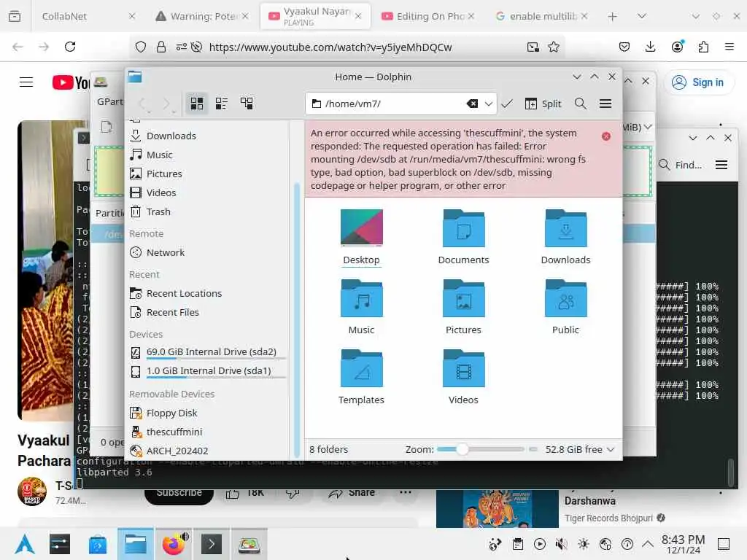Image resolution: width=747 pixels, height=560 pixels.
Task: Switch to Editing On Phone tab
Action: [427, 16]
